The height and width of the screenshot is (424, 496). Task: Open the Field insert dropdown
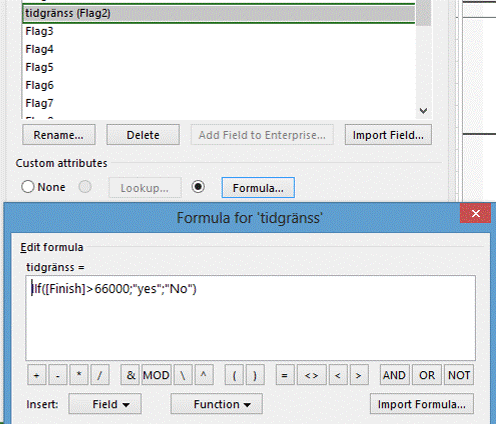(x=105, y=404)
